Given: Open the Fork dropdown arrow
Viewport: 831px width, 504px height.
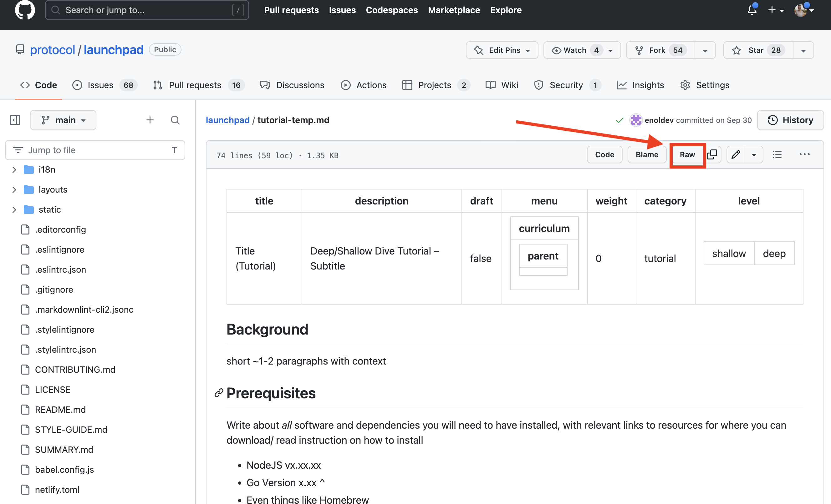Looking at the screenshot, I should pos(705,50).
